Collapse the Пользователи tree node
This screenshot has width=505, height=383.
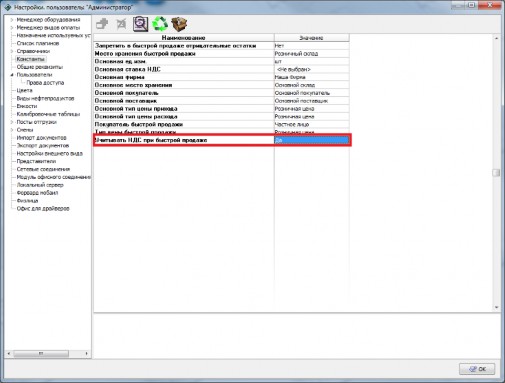(x=12, y=75)
